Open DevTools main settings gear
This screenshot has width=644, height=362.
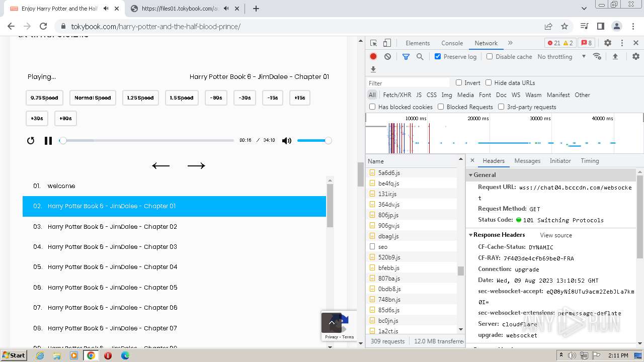click(608, 43)
